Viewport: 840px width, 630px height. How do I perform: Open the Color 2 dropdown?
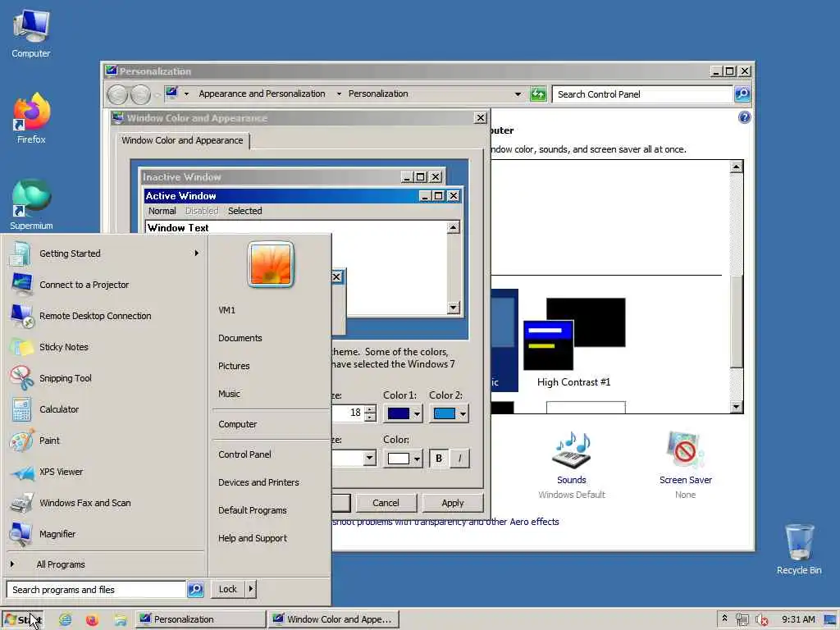[463, 413]
